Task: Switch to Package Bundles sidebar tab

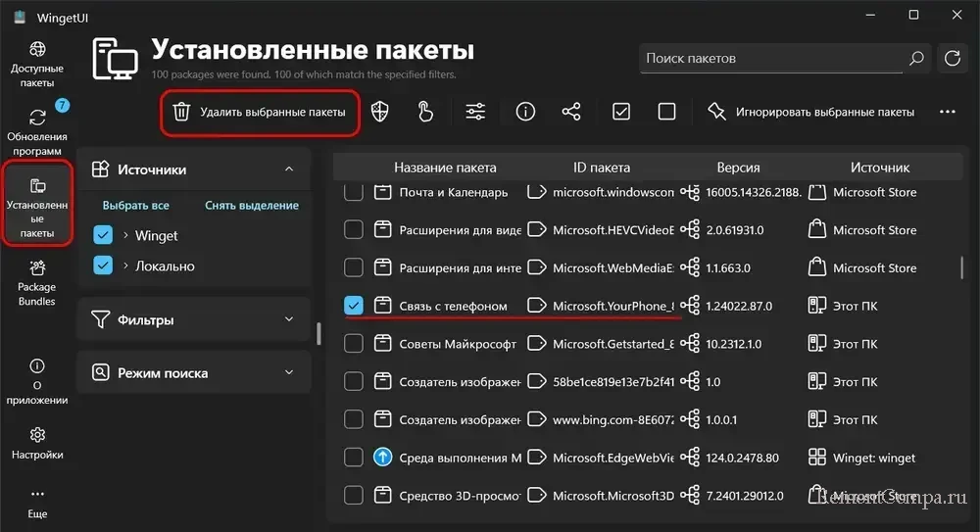Action: [37, 282]
